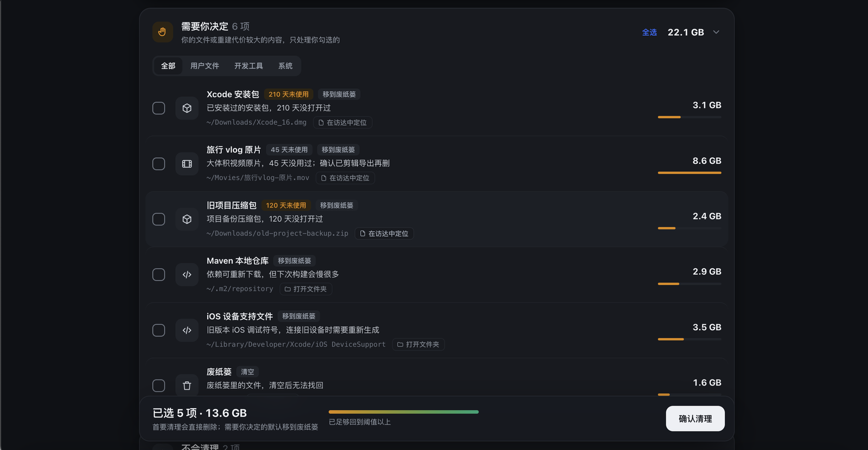Collapse the 需要你决定 section chevron
This screenshot has height=450, width=868.
click(x=716, y=32)
